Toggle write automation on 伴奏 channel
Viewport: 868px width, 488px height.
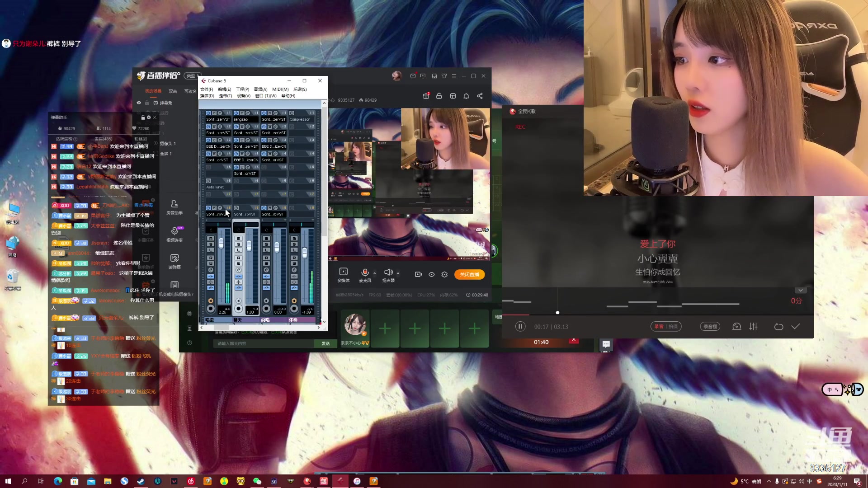(294, 263)
